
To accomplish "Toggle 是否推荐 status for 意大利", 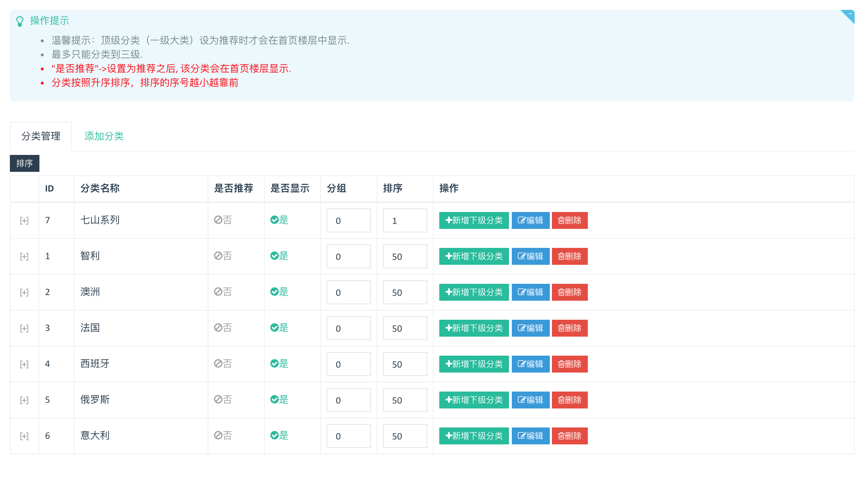I will [223, 436].
